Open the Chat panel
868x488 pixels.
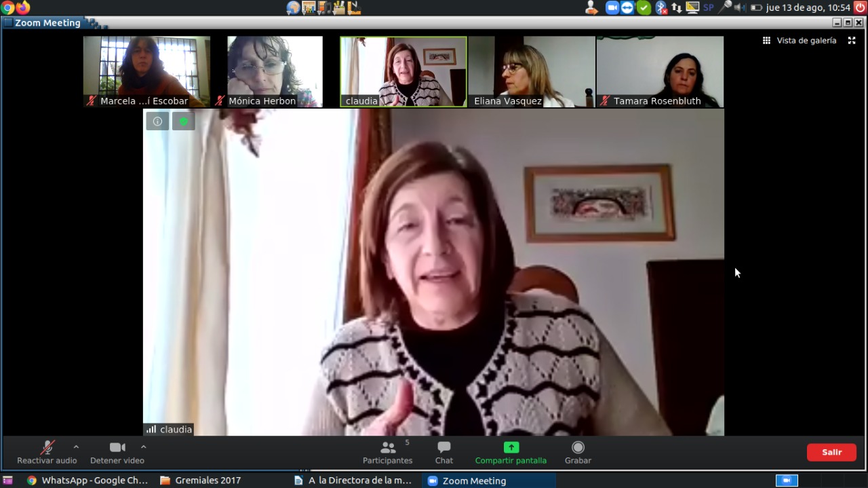click(x=444, y=452)
